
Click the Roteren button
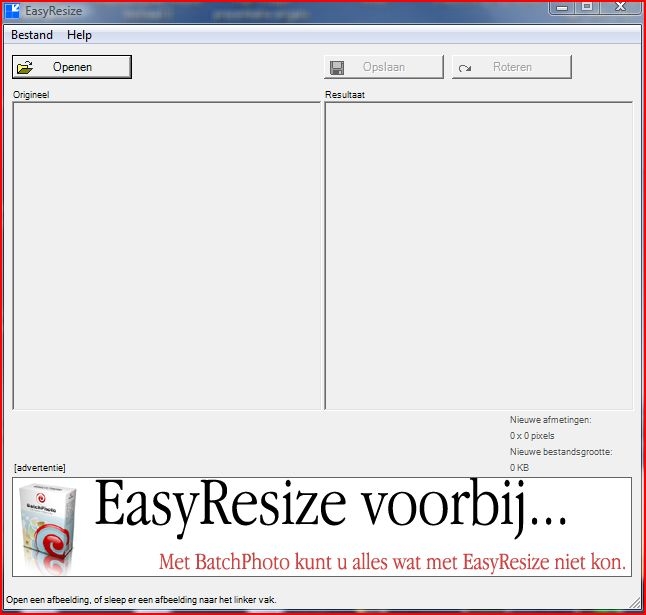pyautogui.click(x=512, y=67)
